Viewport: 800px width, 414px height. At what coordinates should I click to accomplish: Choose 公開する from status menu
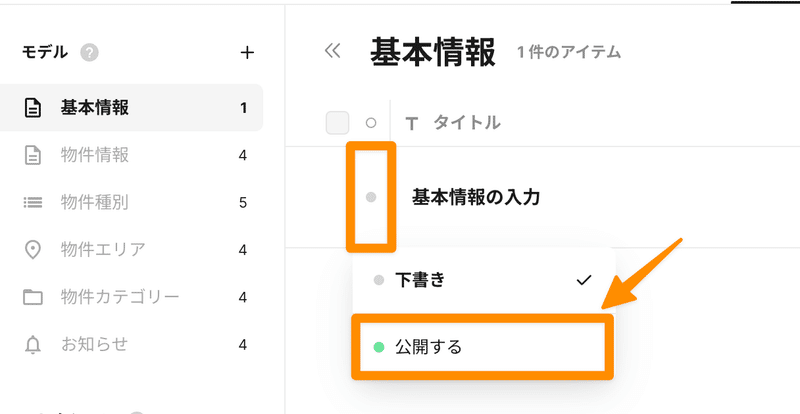tap(483, 347)
